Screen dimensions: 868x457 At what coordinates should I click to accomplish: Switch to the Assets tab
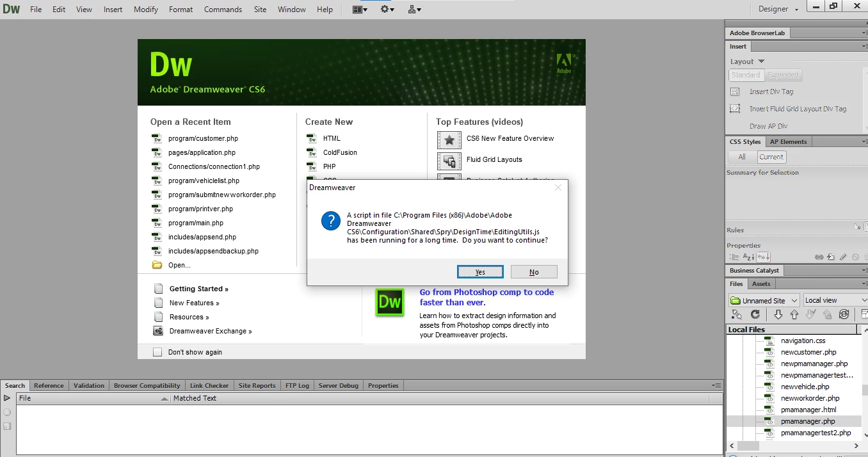coord(761,284)
